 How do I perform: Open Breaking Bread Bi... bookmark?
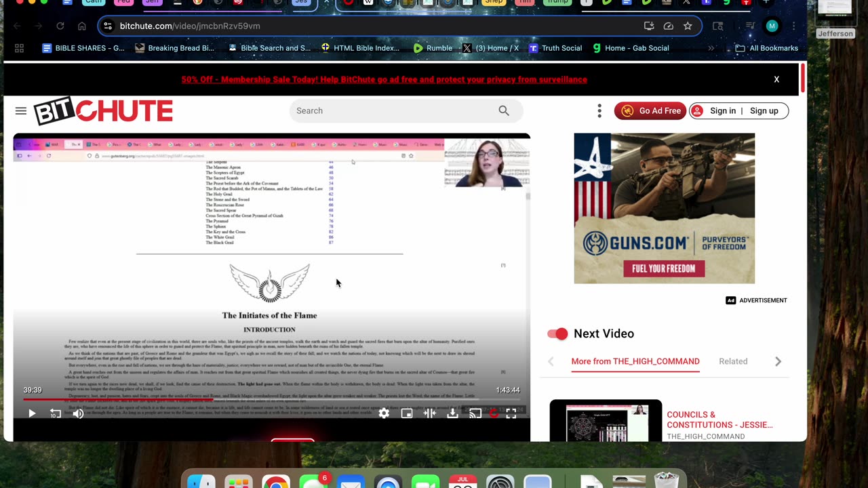[174, 48]
